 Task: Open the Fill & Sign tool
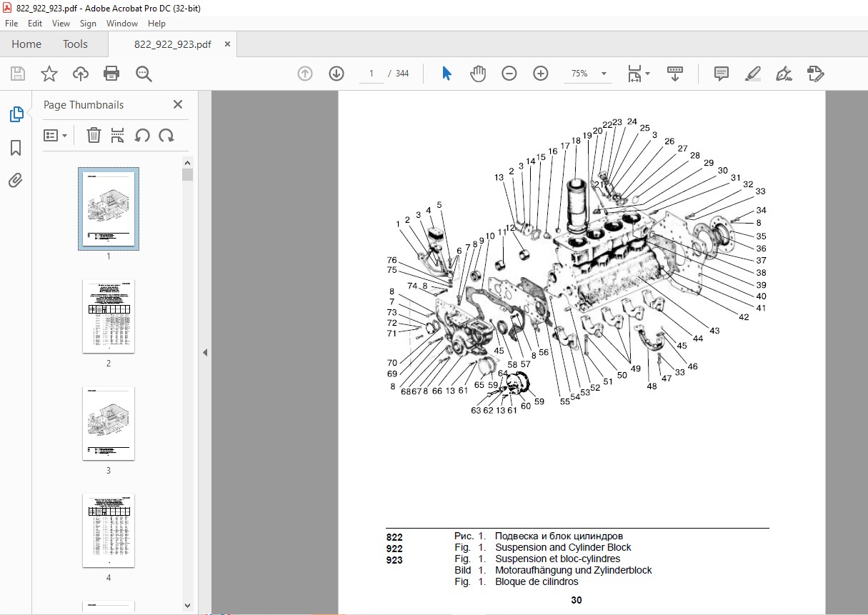click(x=784, y=74)
